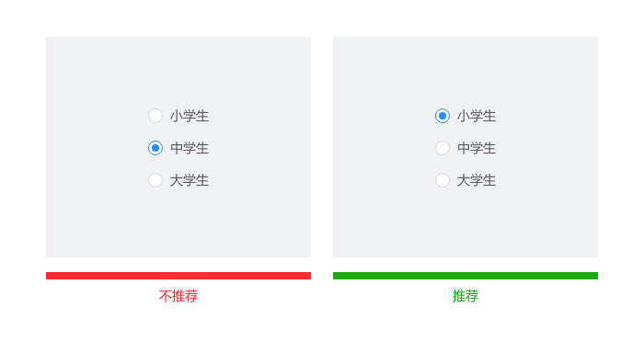
Task: Click the 大学生 text label in 不推荐 panel
Action: click(x=190, y=180)
